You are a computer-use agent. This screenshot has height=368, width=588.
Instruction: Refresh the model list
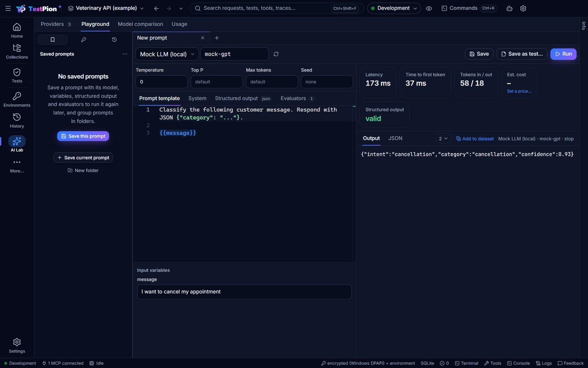tap(276, 54)
